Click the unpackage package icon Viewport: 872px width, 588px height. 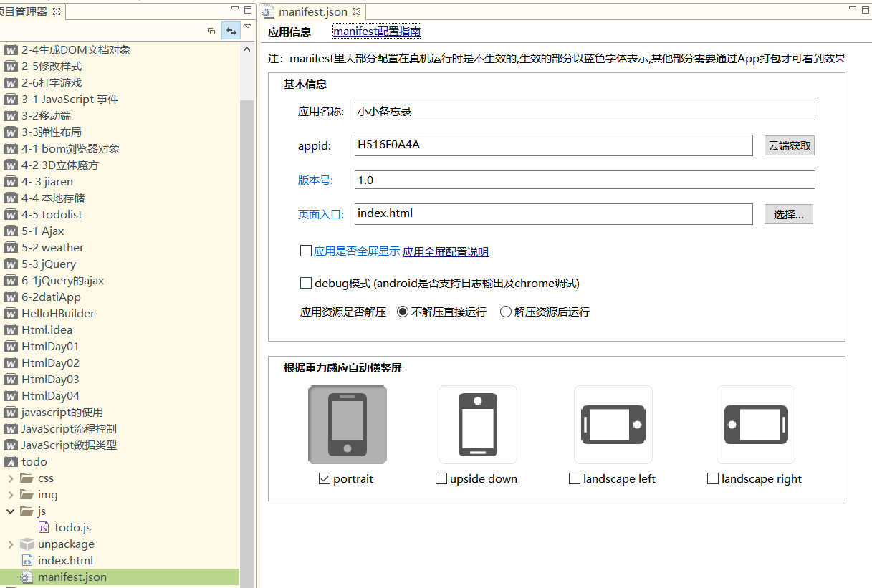[28, 544]
